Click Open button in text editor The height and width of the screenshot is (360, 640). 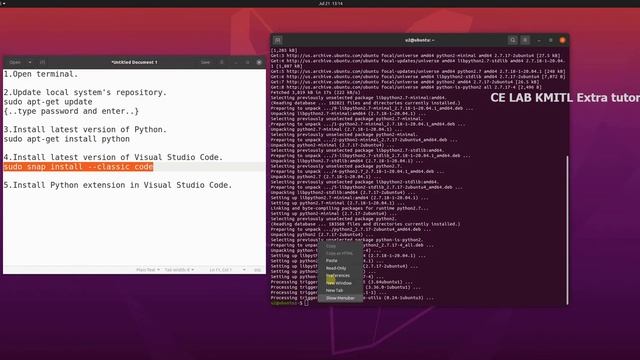[x=15, y=62]
